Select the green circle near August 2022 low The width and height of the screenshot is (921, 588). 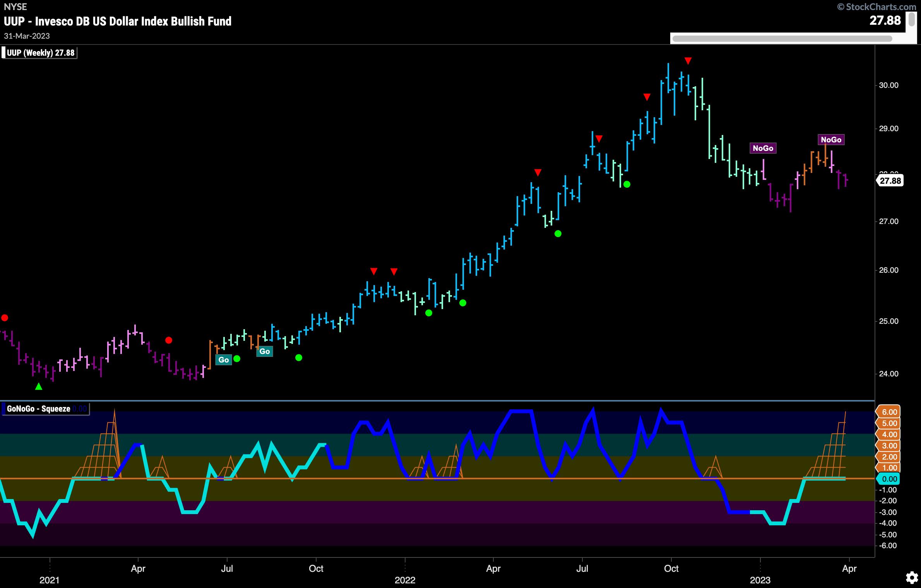click(x=627, y=185)
